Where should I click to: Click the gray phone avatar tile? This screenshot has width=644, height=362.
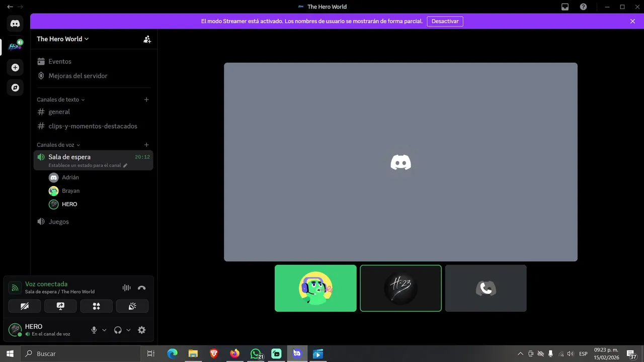click(x=486, y=288)
